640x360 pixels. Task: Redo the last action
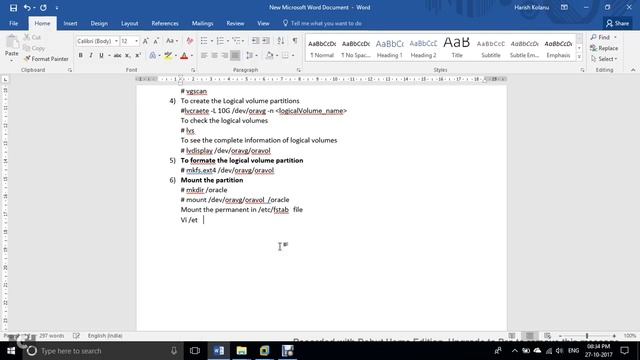[x=43, y=8]
